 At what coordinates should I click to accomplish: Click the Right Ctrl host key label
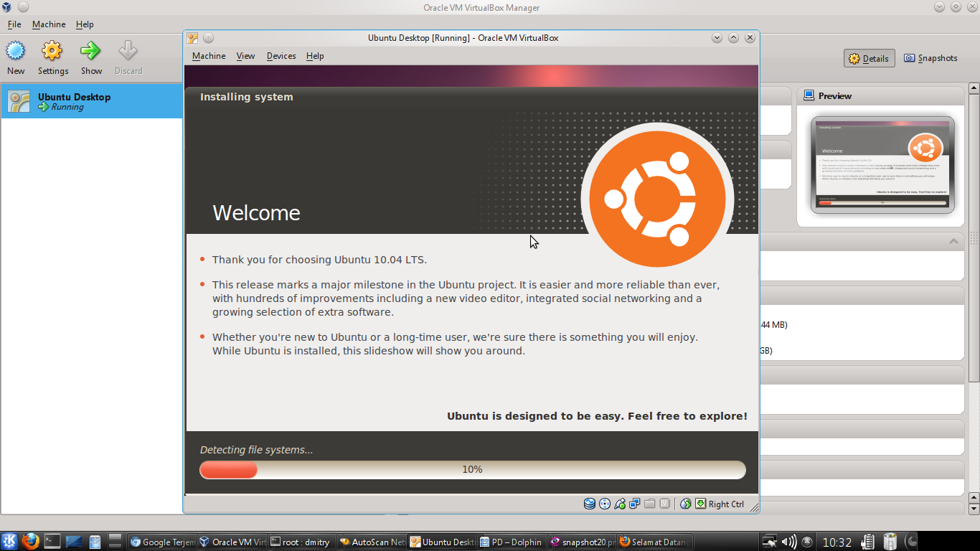(726, 504)
